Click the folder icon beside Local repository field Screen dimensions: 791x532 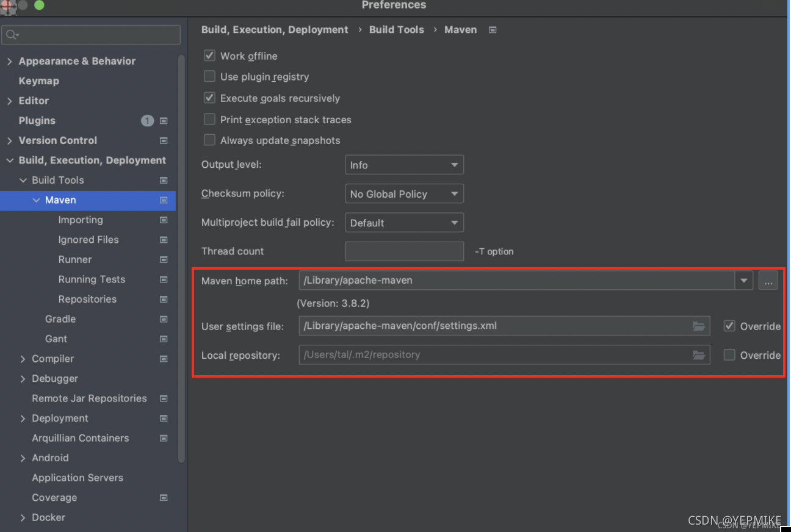pyautogui.click(x=699, y=354)
